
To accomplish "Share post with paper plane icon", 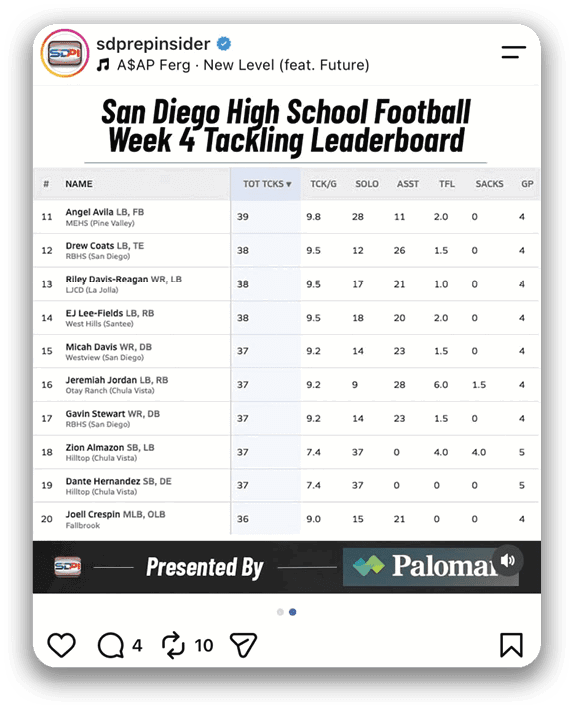I will pyautogui.click(x=243, y=645).
